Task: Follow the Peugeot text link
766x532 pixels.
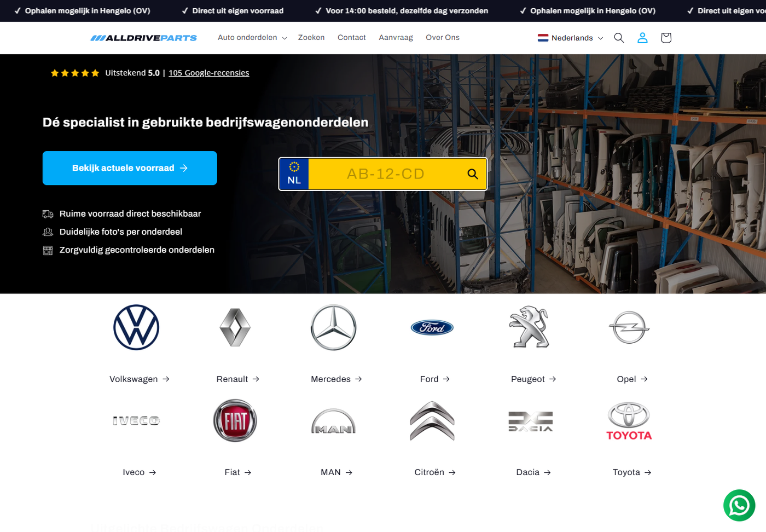Action: click(533, 379)
